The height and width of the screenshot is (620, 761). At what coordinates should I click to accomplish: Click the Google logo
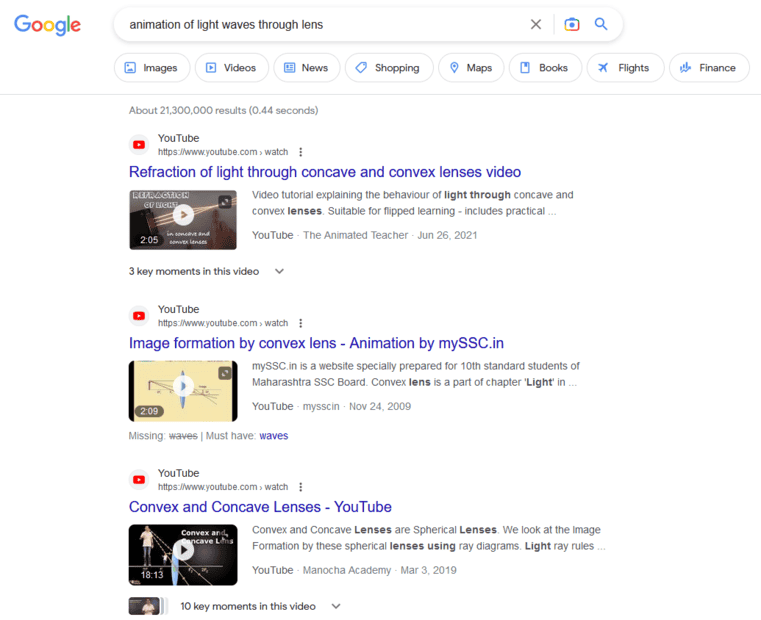[47, 25]
